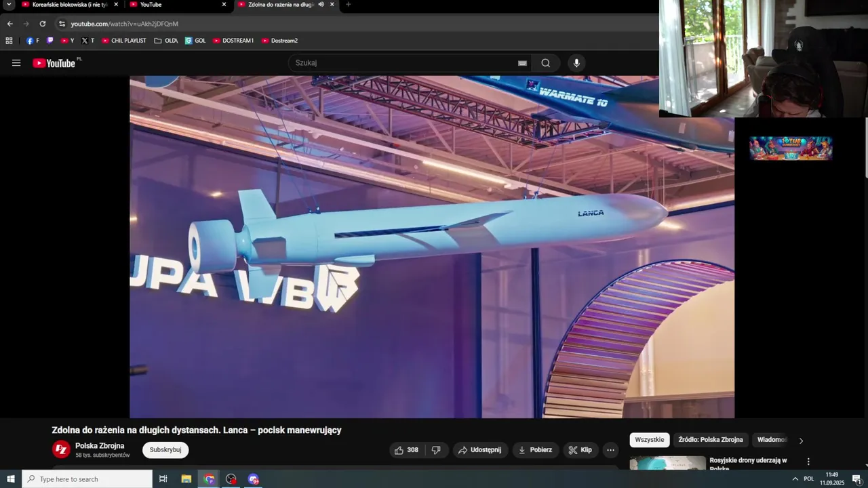This screenshot has height=488, width=868.
Task: Open the Facebook F bookmark
Action: [33, 41]
